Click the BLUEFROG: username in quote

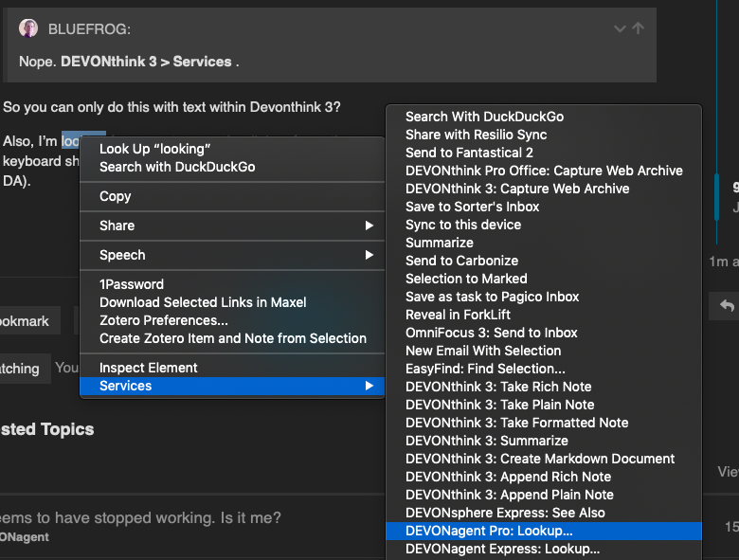tap(90, 29)
